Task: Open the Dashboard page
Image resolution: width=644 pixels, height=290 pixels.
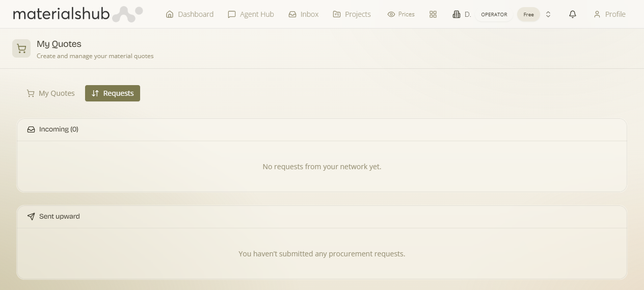Action: coord(190,14)
